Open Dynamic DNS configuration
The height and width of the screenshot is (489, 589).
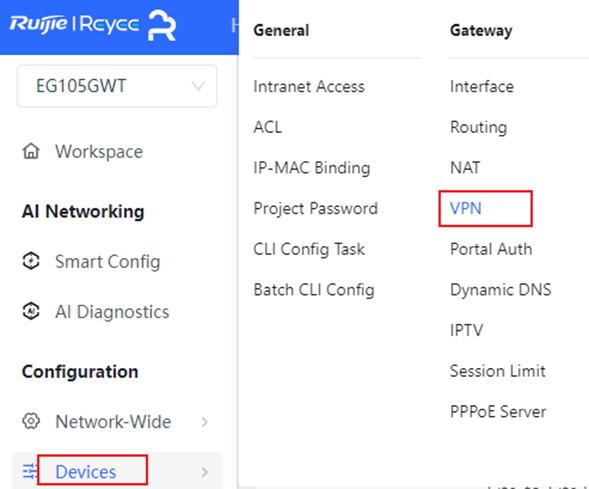(x=501, y=290)
